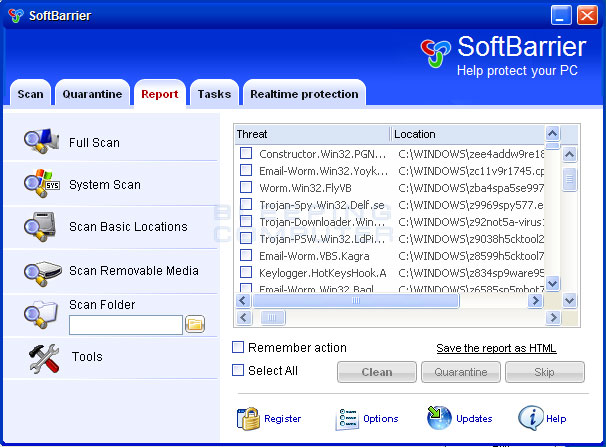Start a Full Scan

click(94, 143)
